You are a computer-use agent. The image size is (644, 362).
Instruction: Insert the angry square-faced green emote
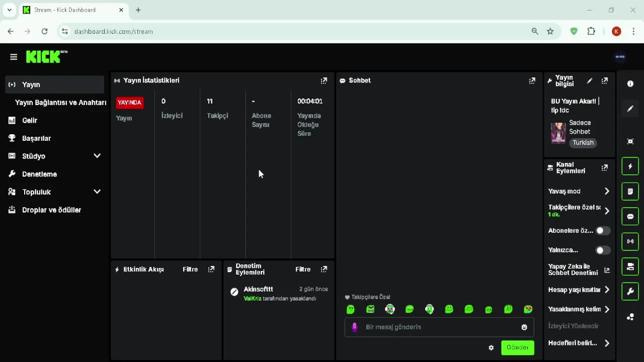[x=370, y=309]
